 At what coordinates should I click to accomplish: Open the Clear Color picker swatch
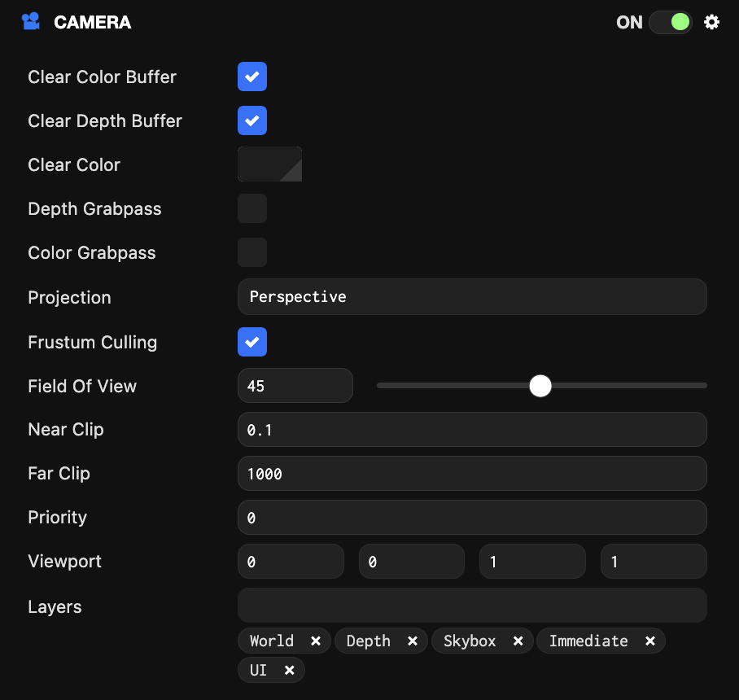click(x=269, y=164)
